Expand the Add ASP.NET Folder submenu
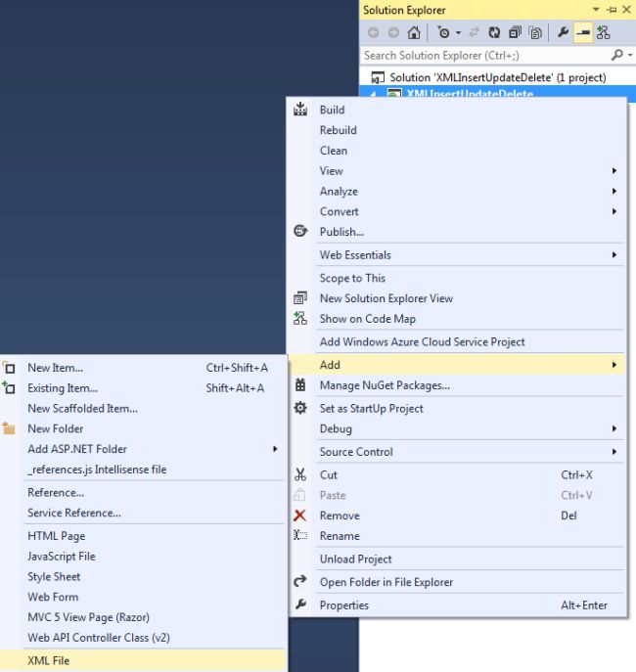 point(143,449)
